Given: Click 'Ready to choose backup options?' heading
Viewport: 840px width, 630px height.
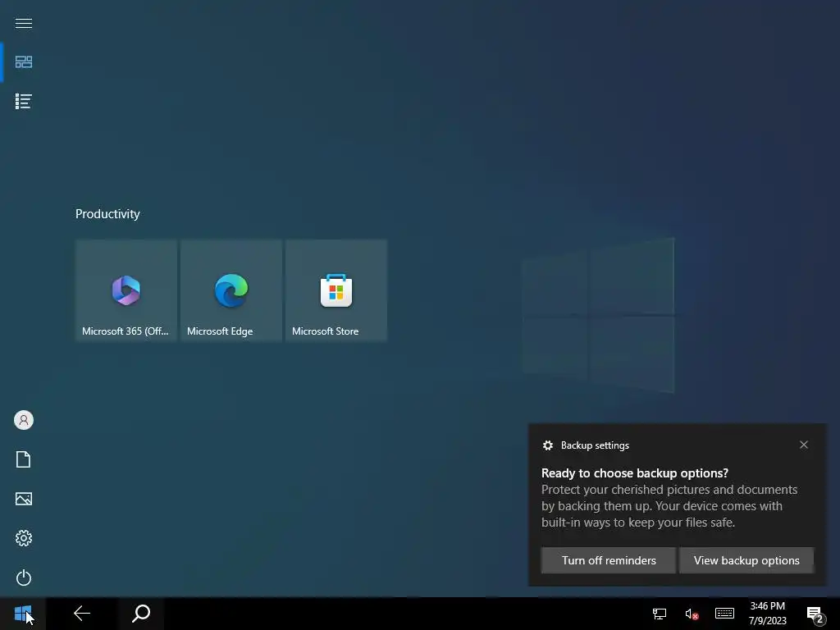Looking at the screenshot, I should point(635,473).
